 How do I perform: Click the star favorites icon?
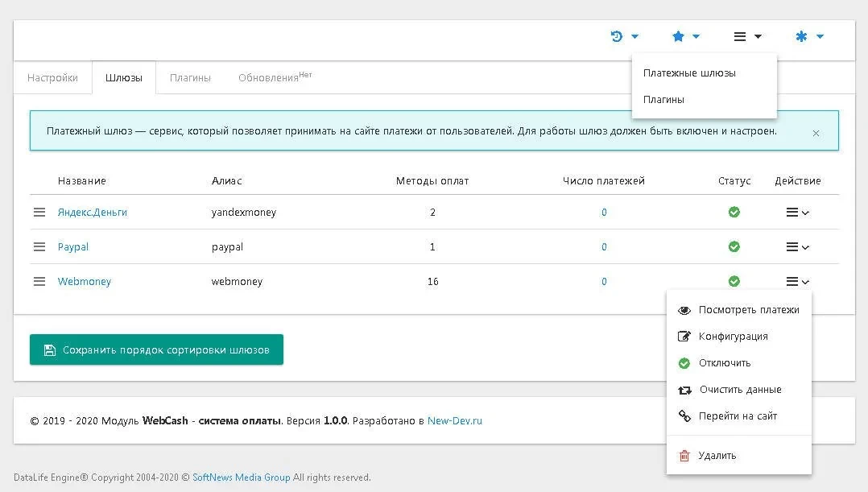pyautogui.click(x=678, y=36)
